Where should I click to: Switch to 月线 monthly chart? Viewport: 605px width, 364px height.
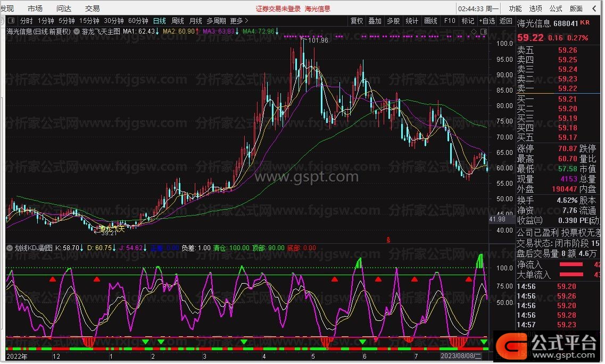click(x=196, y=21)
